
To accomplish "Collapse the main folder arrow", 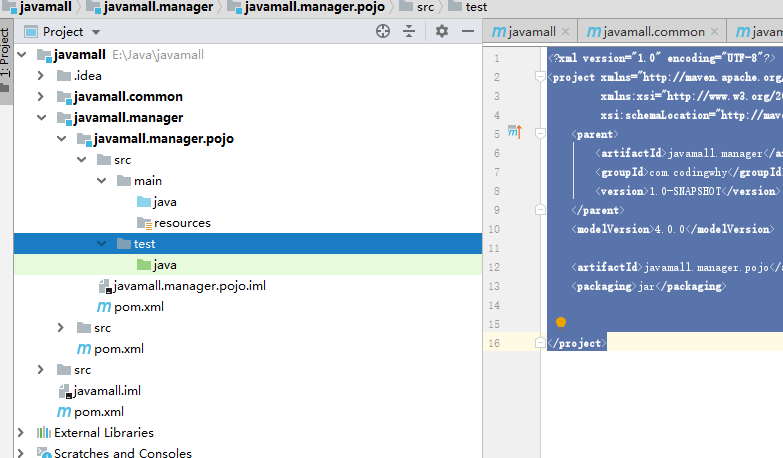I will [101, 180].
